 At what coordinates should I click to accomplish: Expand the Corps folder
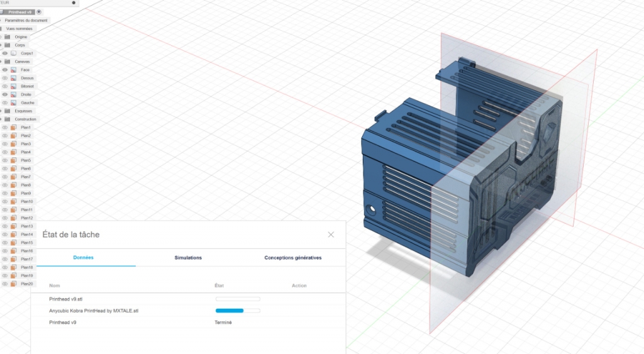point(1,45)
